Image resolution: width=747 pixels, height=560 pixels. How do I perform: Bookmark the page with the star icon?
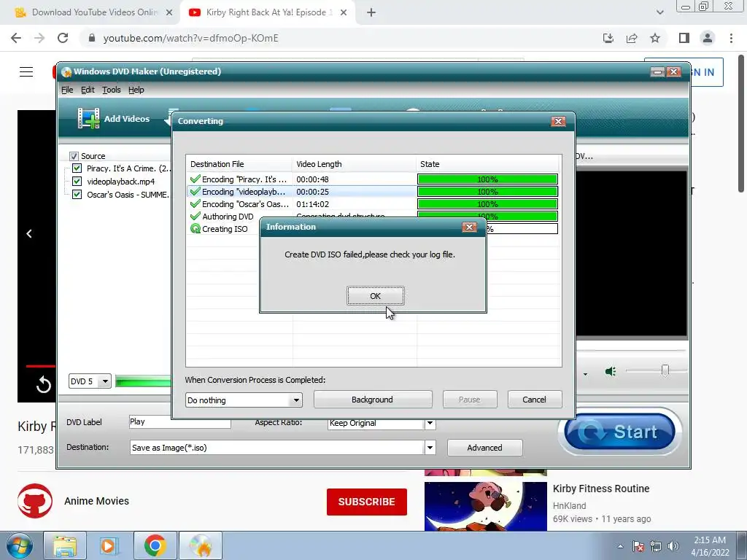click(655, 38)
